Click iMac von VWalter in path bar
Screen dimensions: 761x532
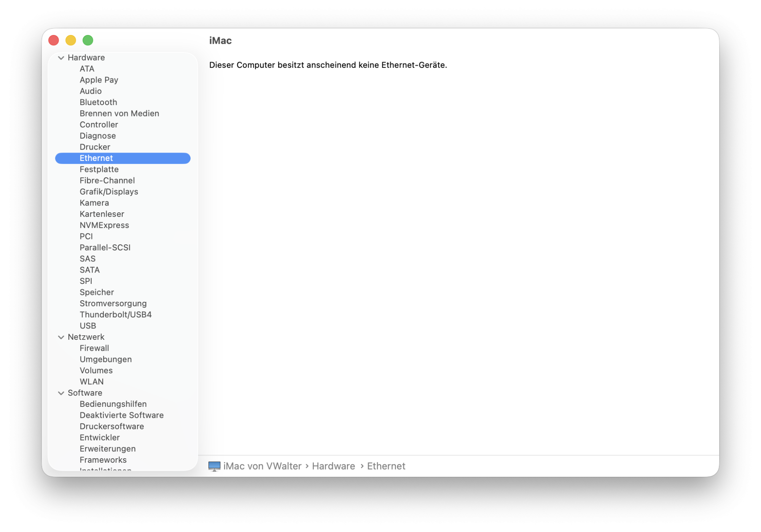click(x=262, y=466)
